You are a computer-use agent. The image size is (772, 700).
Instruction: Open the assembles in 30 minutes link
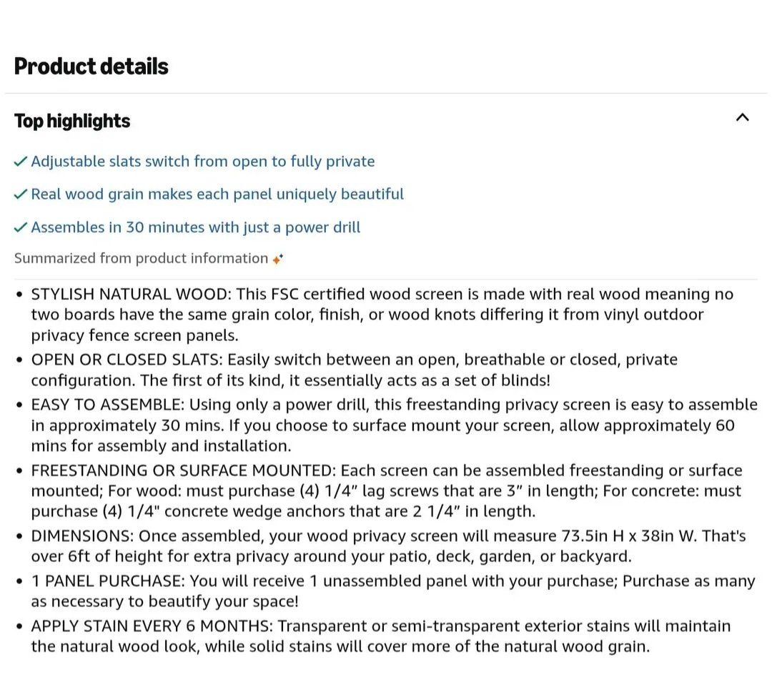click(x=196, y=227)
